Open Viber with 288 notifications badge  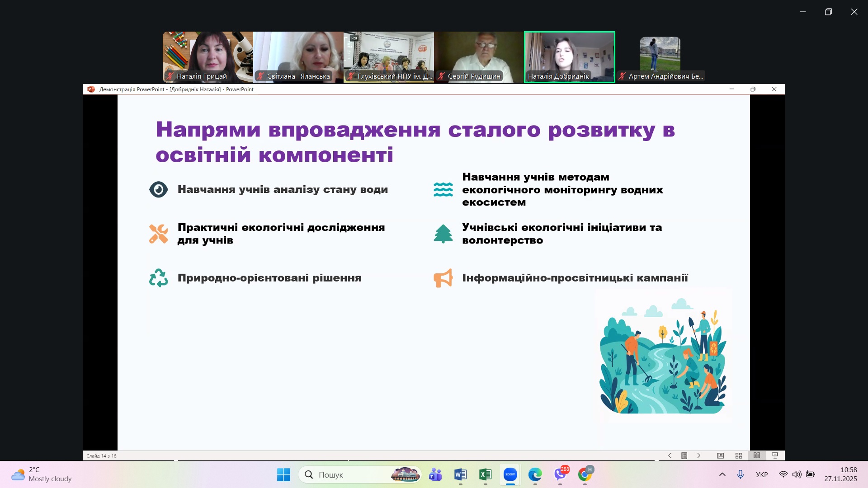pyautogui.click(x=560, y=474)
